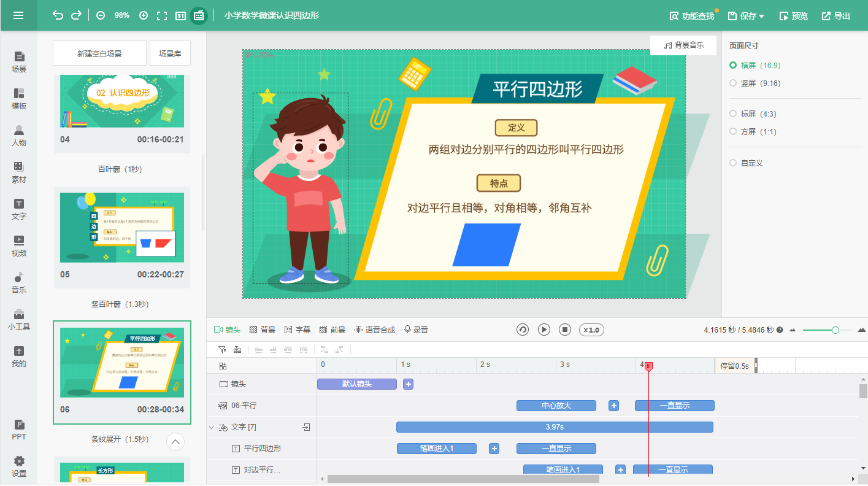
Task: Collapse the 文字 [7] track group
Action: click(212, 427)
